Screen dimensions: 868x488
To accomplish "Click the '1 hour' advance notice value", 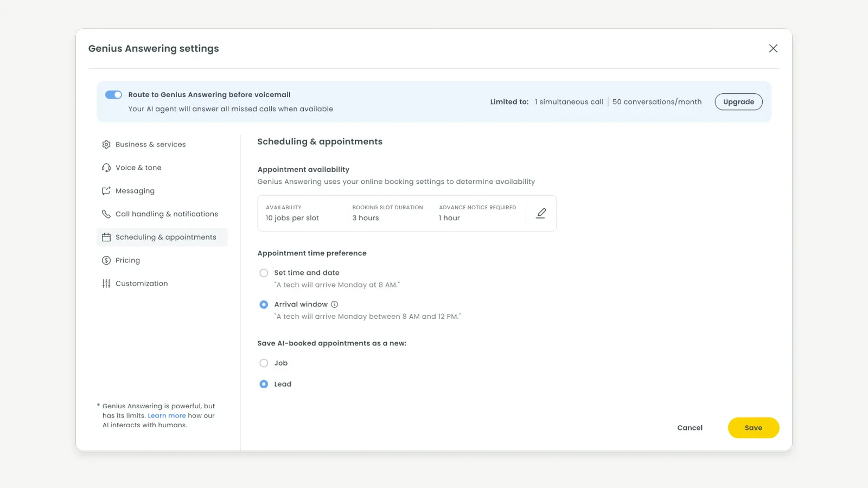I will [449, 218].
